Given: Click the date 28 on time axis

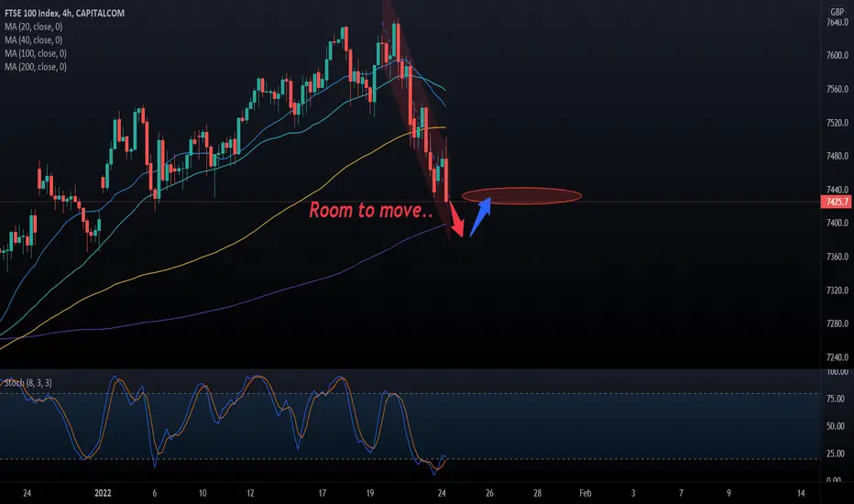Looking at the screenshot, I should (x=538, y=493).
